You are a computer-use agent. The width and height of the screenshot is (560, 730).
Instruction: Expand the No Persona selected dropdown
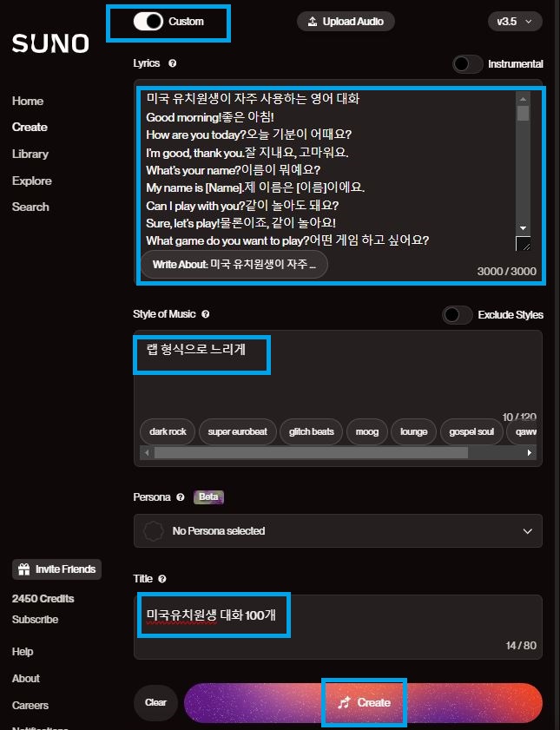[338, 530]
